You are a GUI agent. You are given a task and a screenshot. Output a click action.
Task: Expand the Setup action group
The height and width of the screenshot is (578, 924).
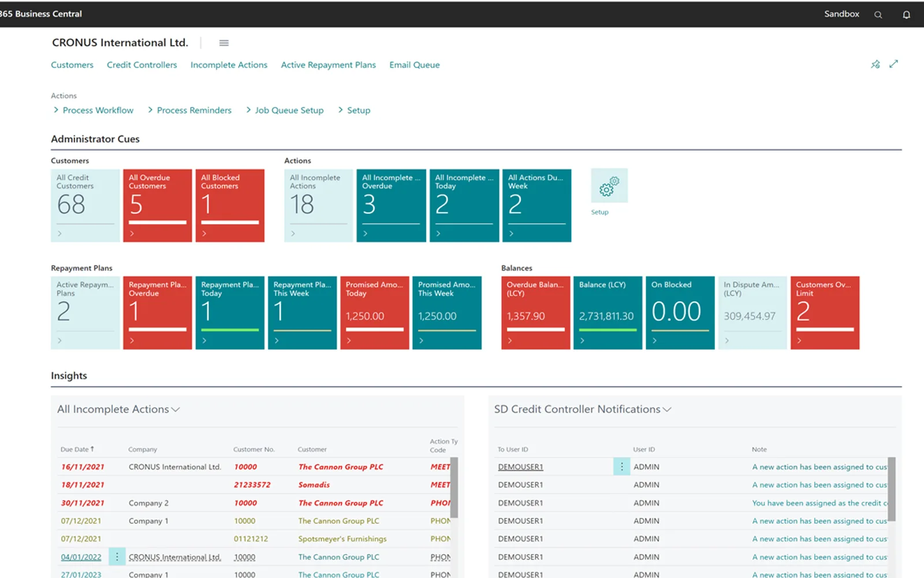point(354,110)
